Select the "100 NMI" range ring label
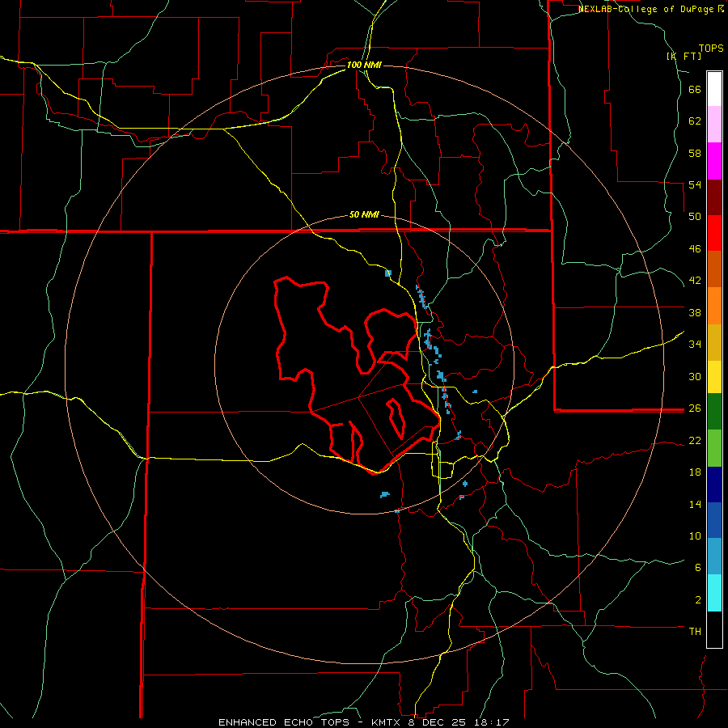This screenshot has height=728, width=728. coord(364,65)
